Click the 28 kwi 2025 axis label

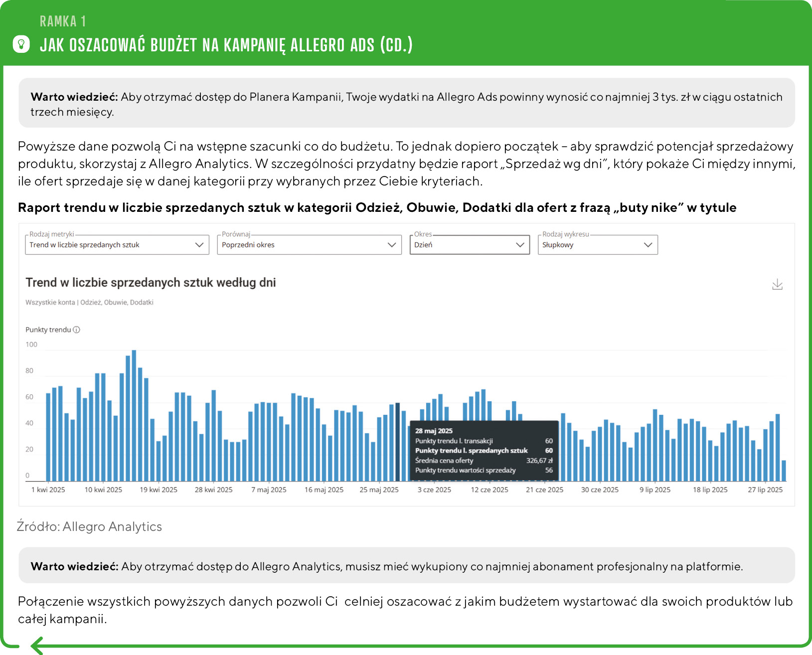point(214,490)
